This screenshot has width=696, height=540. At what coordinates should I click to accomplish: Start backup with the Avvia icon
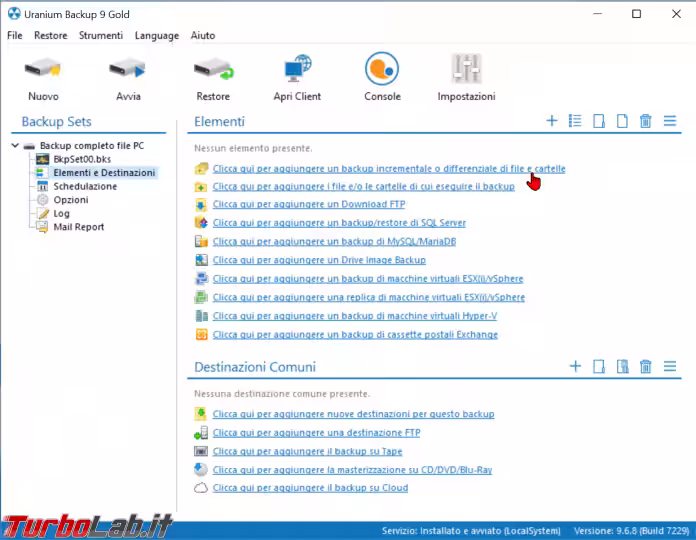point(128,70)
